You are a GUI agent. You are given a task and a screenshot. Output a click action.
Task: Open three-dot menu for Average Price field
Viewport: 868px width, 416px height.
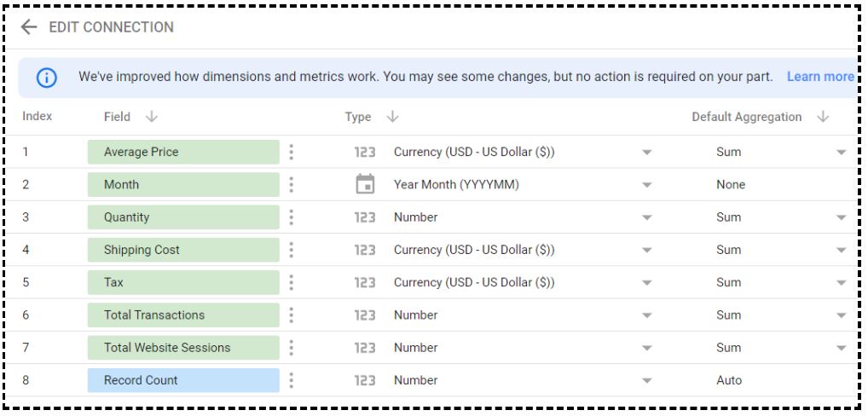(291, 152)
